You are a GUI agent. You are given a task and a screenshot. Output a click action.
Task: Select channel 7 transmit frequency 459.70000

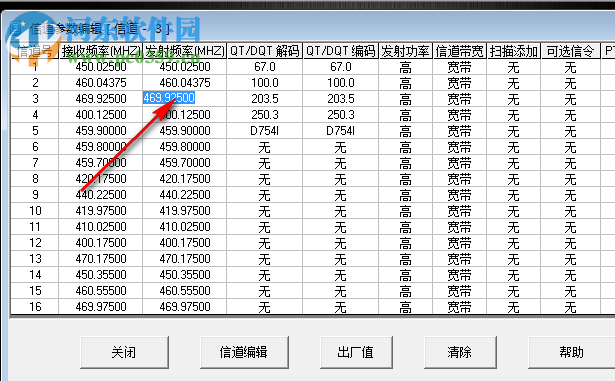[x=185, y=163]
